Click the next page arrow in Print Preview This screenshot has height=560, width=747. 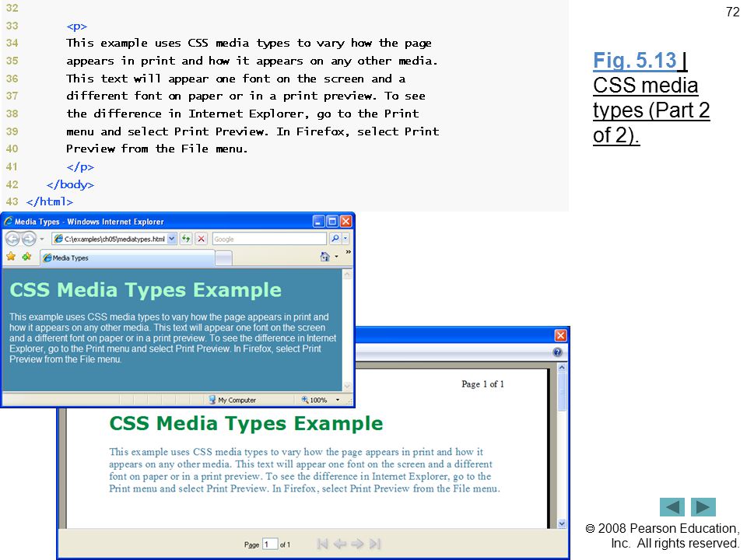tap(357, 544)
